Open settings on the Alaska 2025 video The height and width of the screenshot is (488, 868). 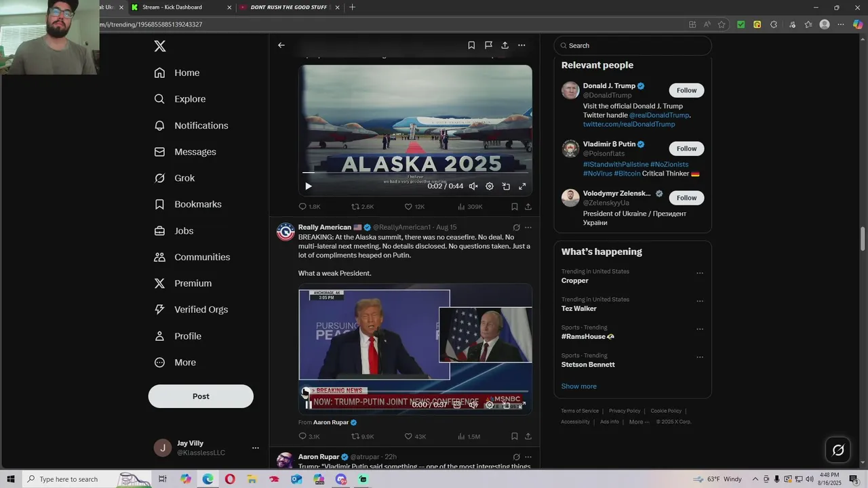[x=490, y=186]
